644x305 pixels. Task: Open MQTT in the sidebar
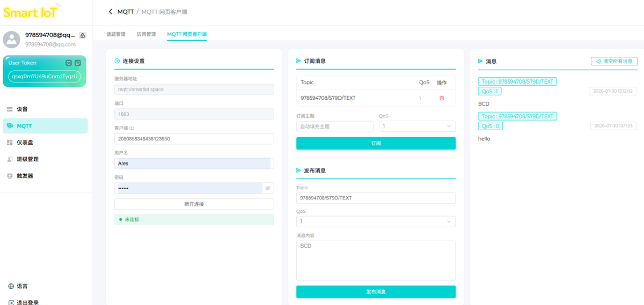(45, 126)
